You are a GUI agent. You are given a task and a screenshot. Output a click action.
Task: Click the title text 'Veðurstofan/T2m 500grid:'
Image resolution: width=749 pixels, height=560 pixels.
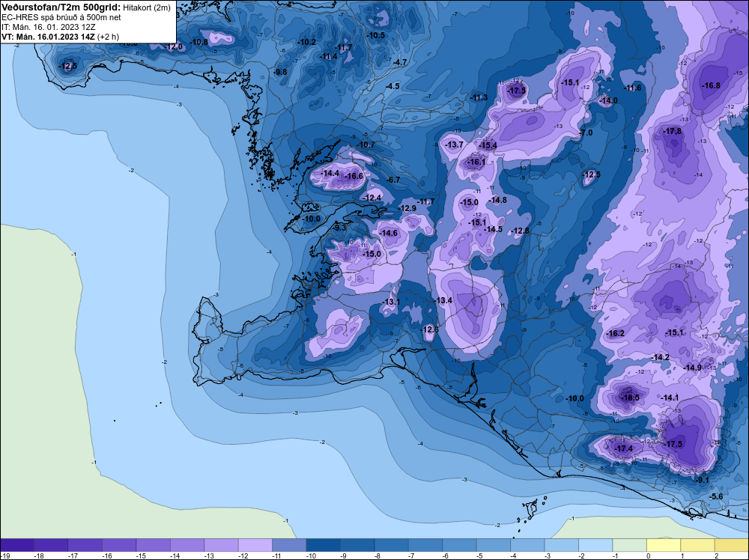61,7
